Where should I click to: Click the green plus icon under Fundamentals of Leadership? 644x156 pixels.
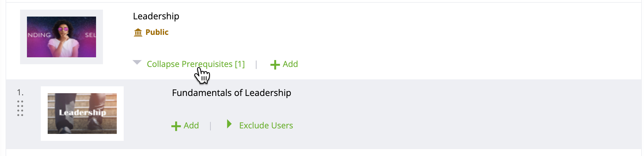(x=176, y=126)
